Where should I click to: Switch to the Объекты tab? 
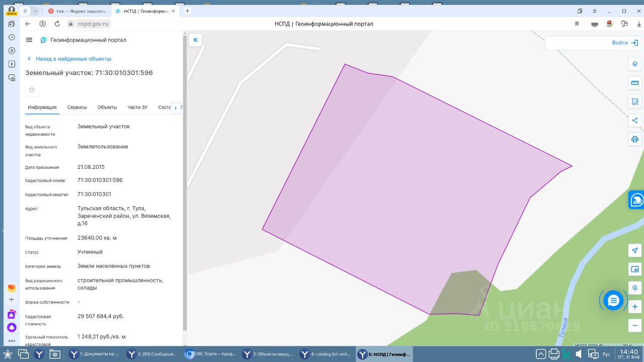107,108
